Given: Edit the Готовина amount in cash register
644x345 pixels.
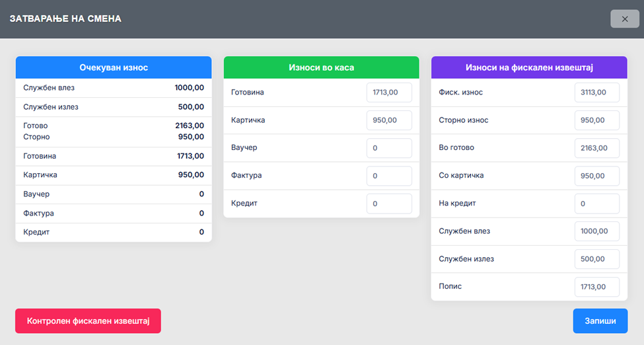Looking at the screenshot, I should click(x=389, y=93).
